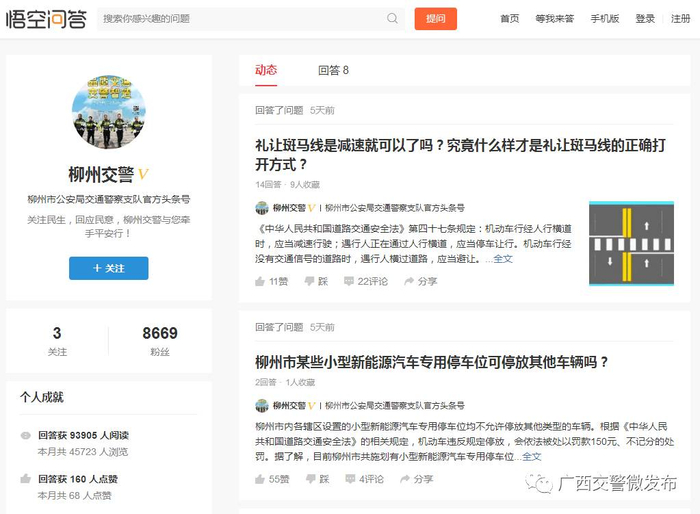Click 本月共 68 人点赞 text
Viewport: 700px width, 514px height.
click(74, 496)
